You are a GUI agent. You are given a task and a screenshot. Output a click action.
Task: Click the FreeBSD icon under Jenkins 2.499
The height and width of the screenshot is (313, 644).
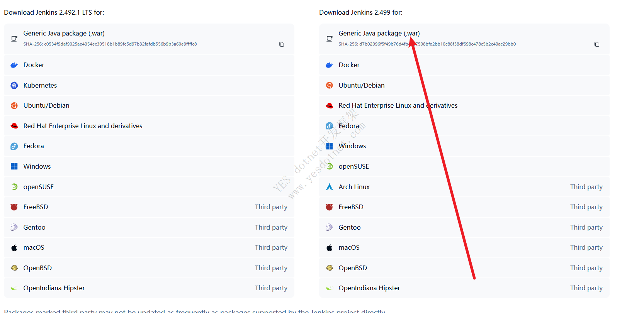click(x=330, y=207)
